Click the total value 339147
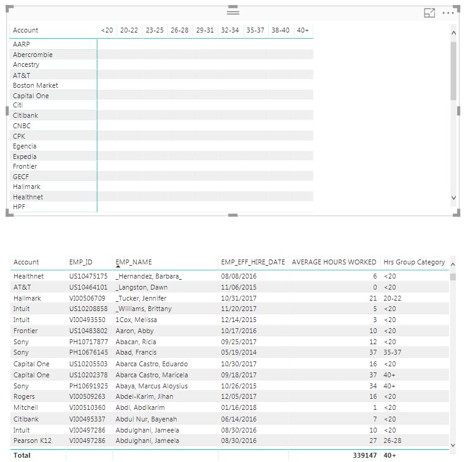Screen dimensions: 476x462 (x=364, y=455)
